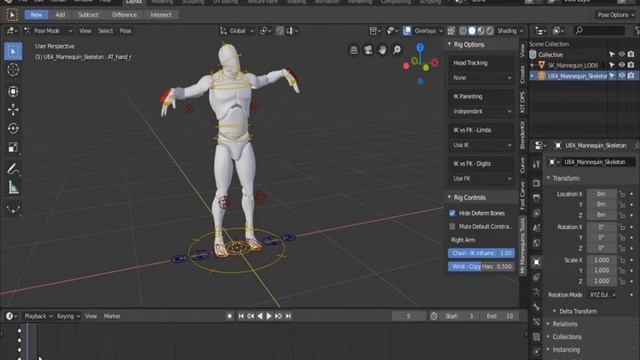This screenshot has width=640, height=360.
Task: Open IK vs FK Digits dropdown
Action: click(x=482, y=178)
